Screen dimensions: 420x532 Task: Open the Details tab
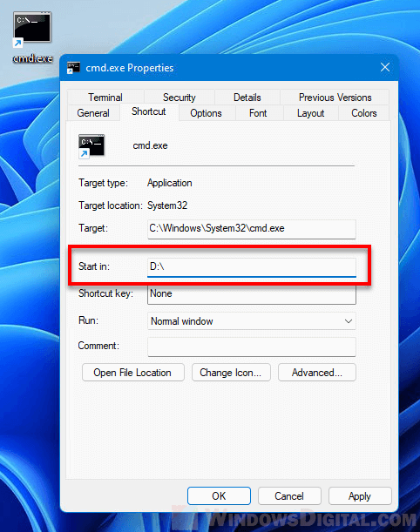(247, 98)
